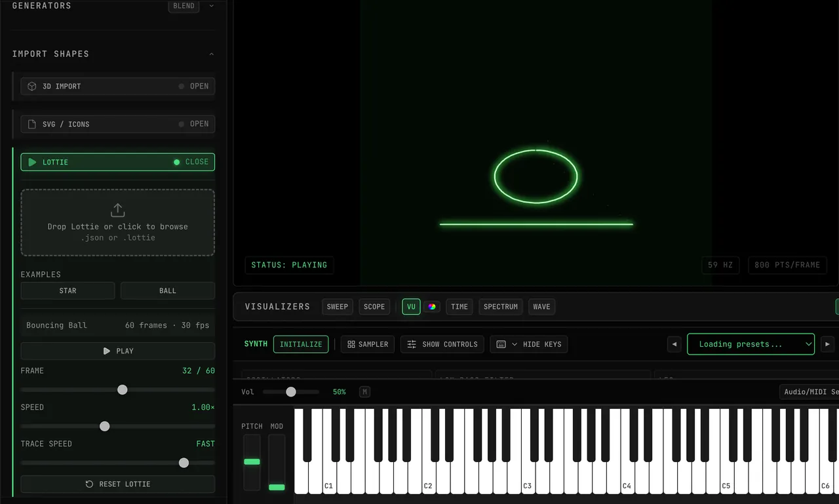This screenshot has height=504, width=839.
Task: Select the Wave visualizer
Action: click(541, 307)
